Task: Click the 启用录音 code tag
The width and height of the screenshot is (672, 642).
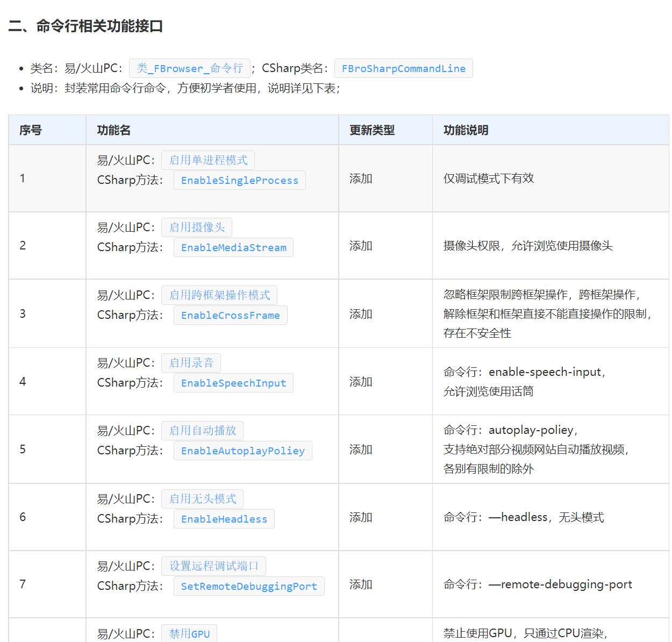Action: coord(191,363)
